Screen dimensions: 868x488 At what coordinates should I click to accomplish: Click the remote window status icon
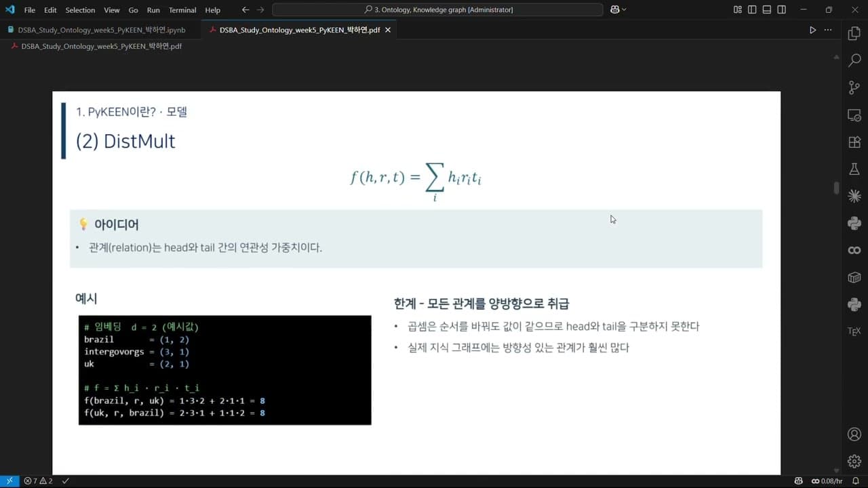[9, 481]
